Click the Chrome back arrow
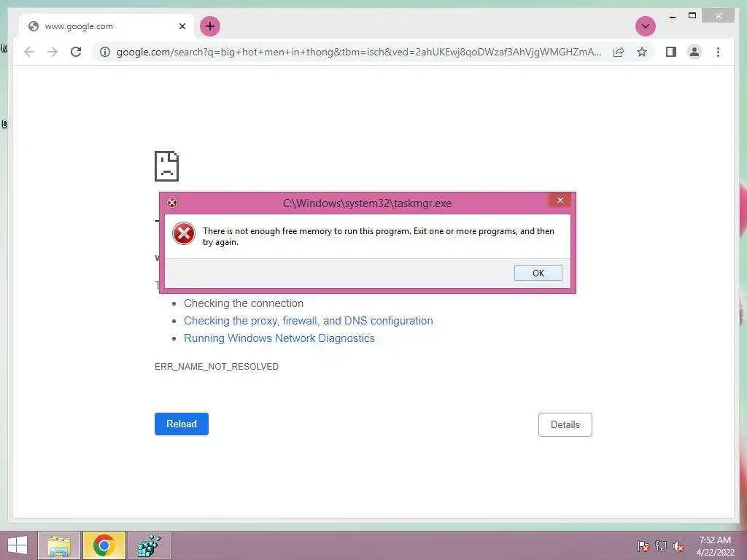747x560 pixels. [x=29, y=52]
